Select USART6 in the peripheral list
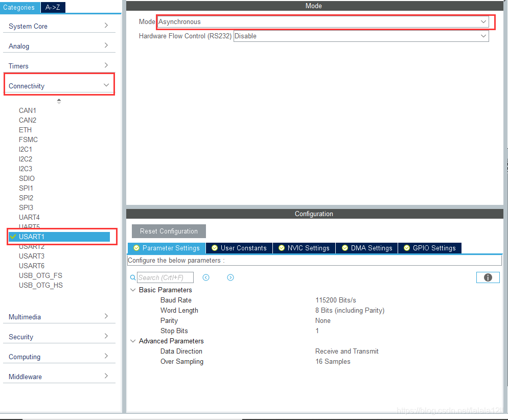The image size is (508, 420). point(31,266)
